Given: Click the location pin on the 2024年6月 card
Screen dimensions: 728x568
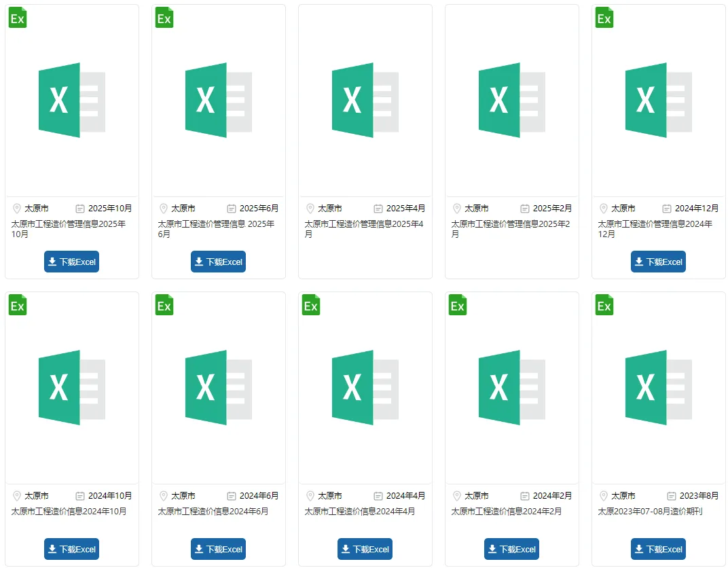Looking at the screenshot, I should pyautogui.click(x=164, y=496).
